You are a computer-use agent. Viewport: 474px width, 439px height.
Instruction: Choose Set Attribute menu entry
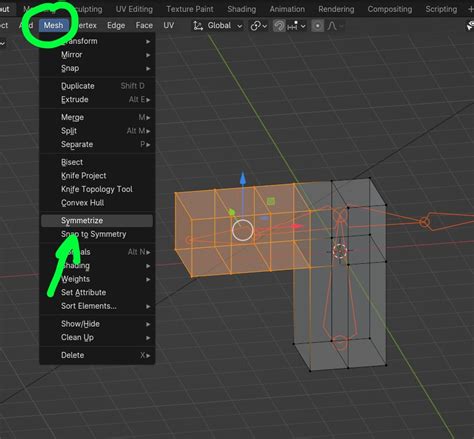(97, 293)
